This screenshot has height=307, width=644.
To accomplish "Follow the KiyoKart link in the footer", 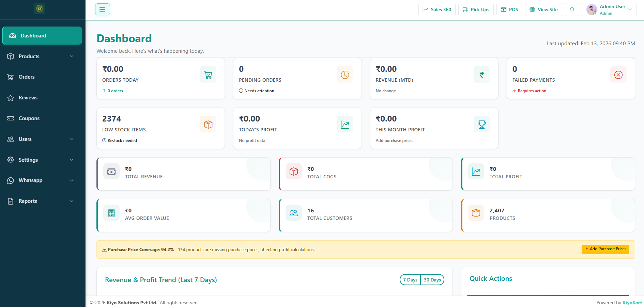I will click(632, 303).
